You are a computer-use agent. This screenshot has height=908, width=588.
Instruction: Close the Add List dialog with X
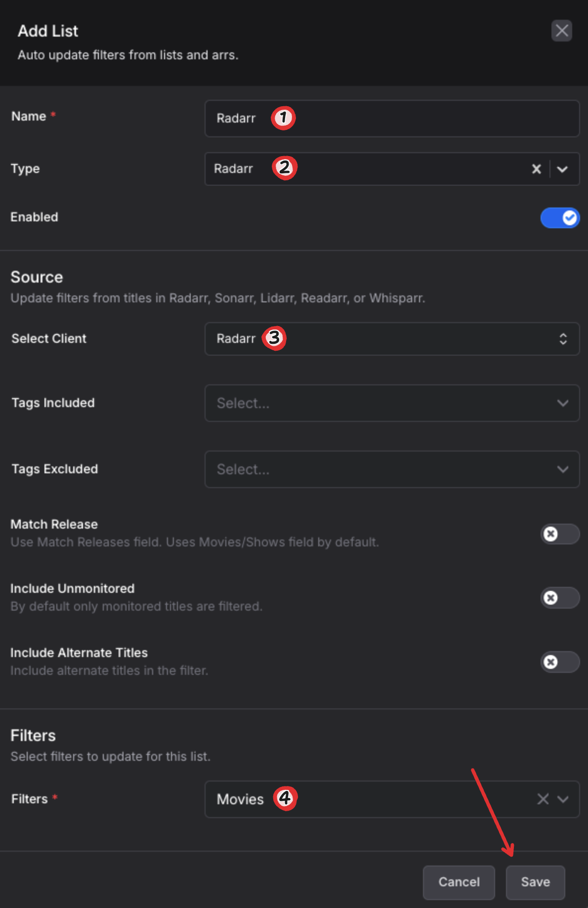tap(561, 31)
